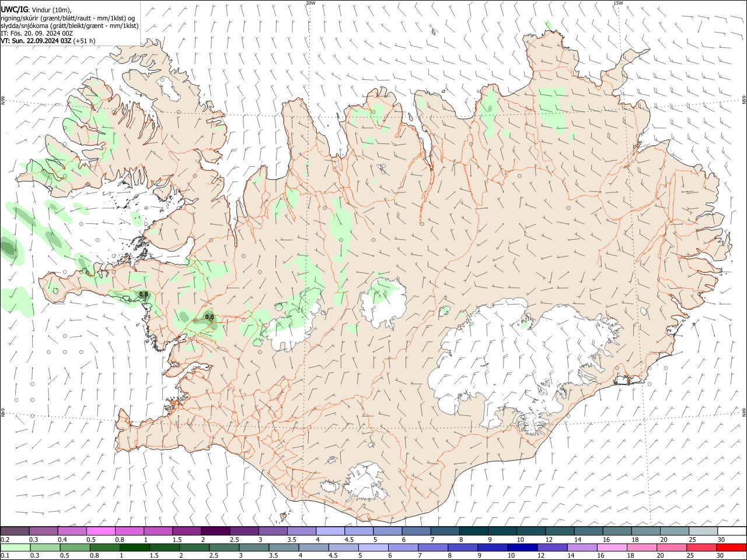Viewport: 747px width, 560px height.
Task: Click lower legend swatch between 3.5 and 4
Action: coord(283,547)
